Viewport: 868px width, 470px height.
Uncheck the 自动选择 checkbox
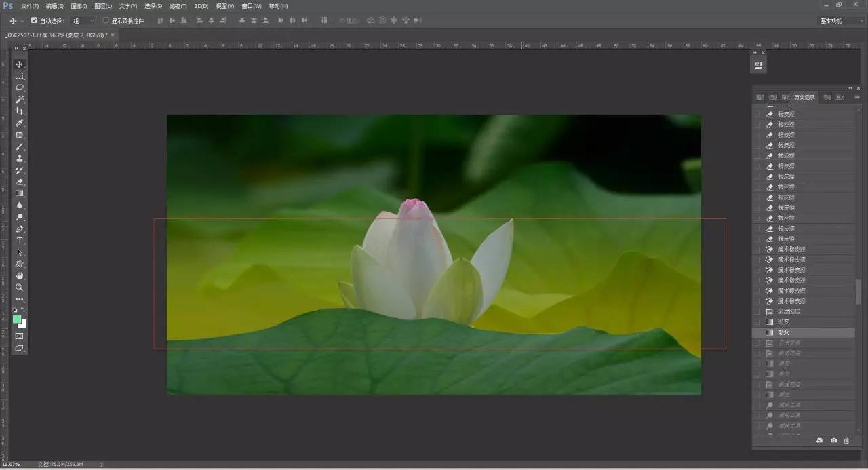[x=35, y=20]
